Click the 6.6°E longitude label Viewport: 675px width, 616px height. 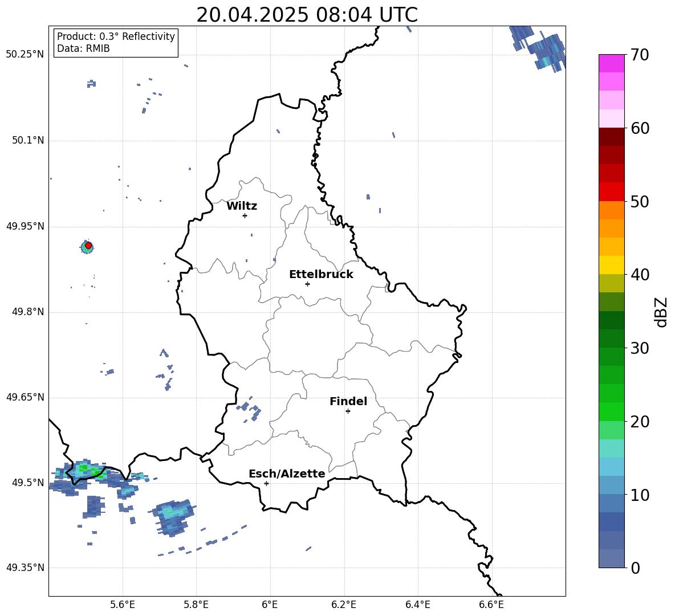point(491,605)
